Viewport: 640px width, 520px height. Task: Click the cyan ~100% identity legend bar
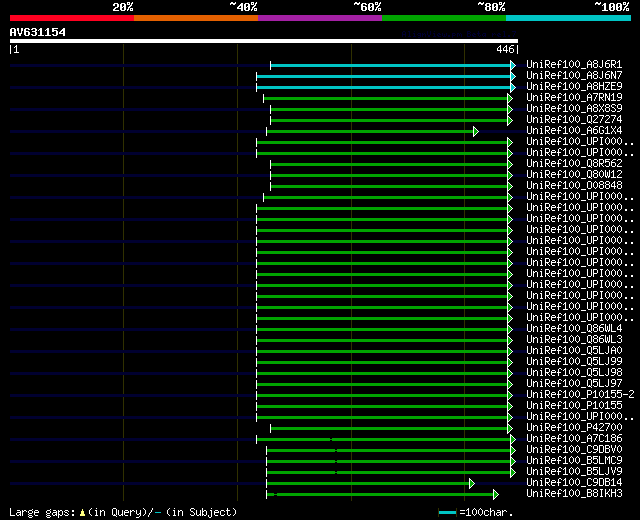[568, 18]
